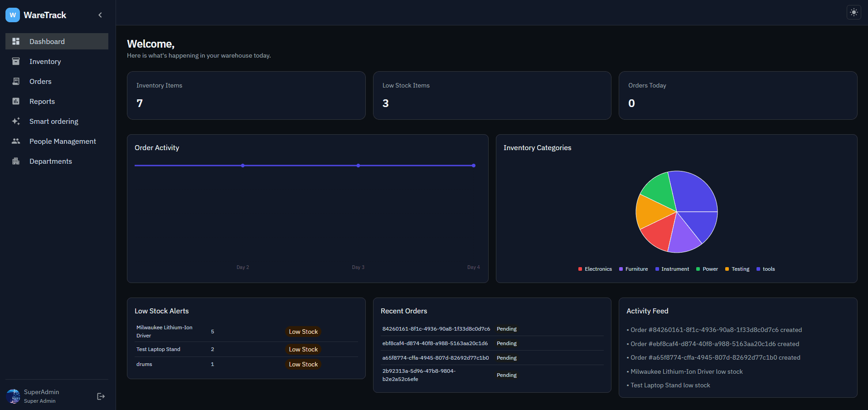Screen dimensions: 868x410
Task: Toggle Electronics in the pie chart legend
Action: point(595,269)
